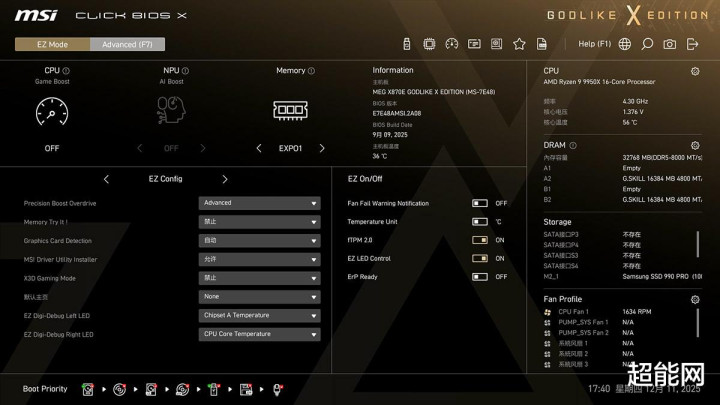Open Precision Boost Overdrive dropdown
The height and width of the screenshot is (405, 720).
(x=259, y=203)
